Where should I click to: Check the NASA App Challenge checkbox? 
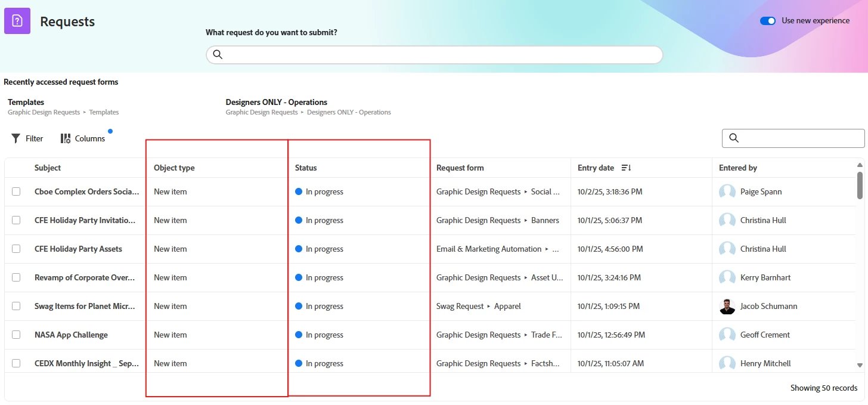(x=16, y=335)
